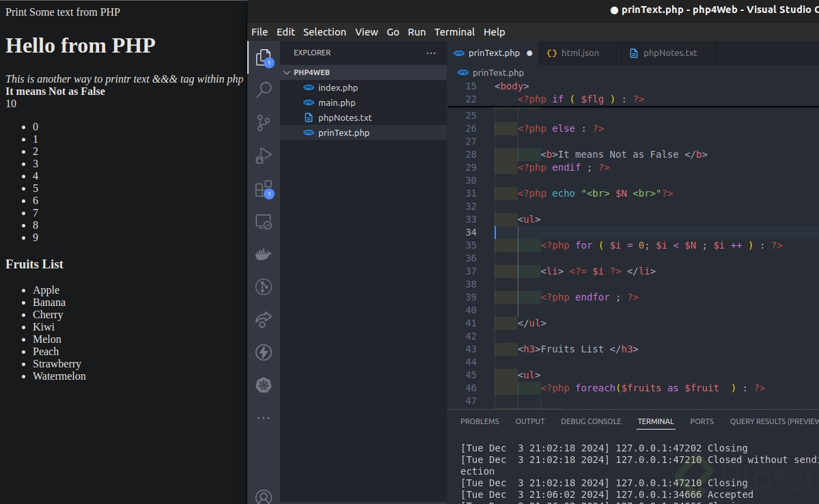Open Explorer views and more actions menu
This screenshot has height=504, width=819.
click(430, 53)
